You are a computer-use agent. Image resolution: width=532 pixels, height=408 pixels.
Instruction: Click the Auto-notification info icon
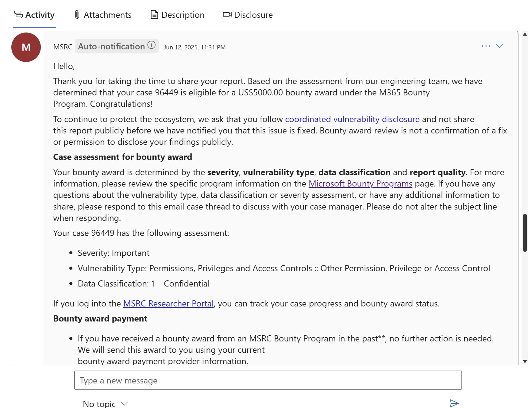(x=152, y=45)
